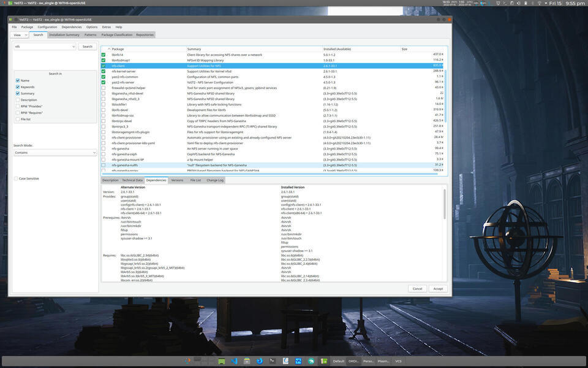Switch to the Repositories tab
588x368 pixels.
145,35
